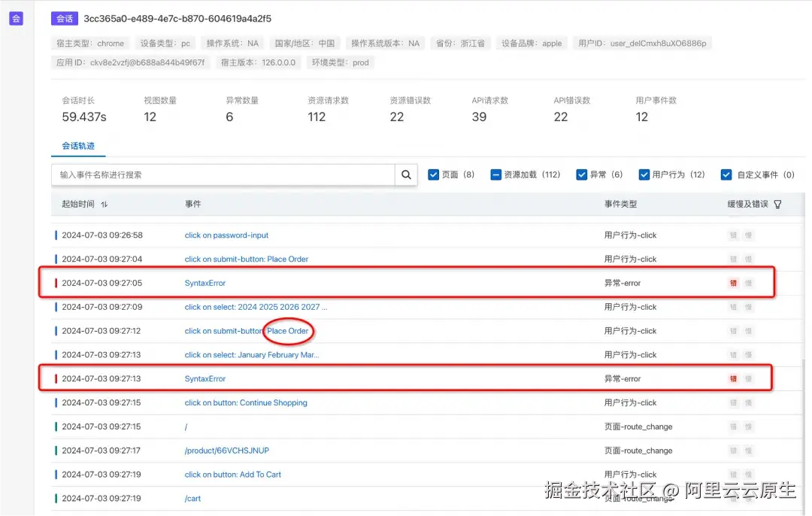Toggle the 资源加载 (112) checkbox to fully checked
The width and height of the screenshot is (812, 516).
(495, 174)
